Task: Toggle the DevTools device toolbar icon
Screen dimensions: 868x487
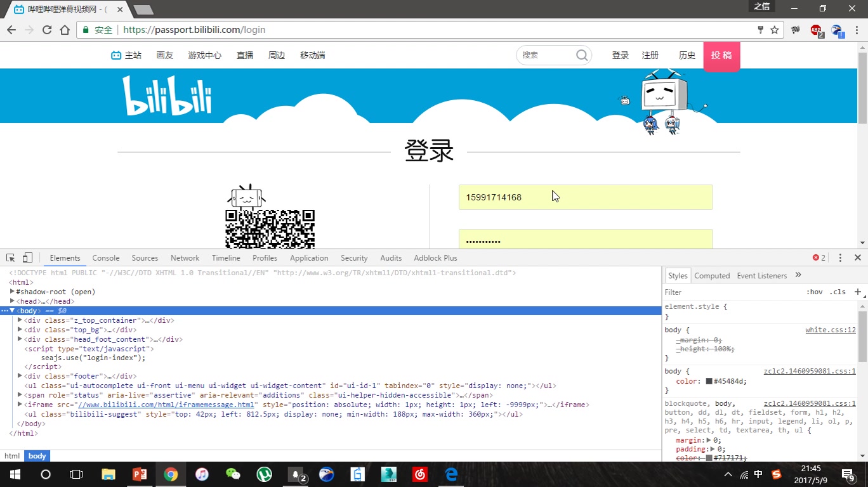Action: 27,257
